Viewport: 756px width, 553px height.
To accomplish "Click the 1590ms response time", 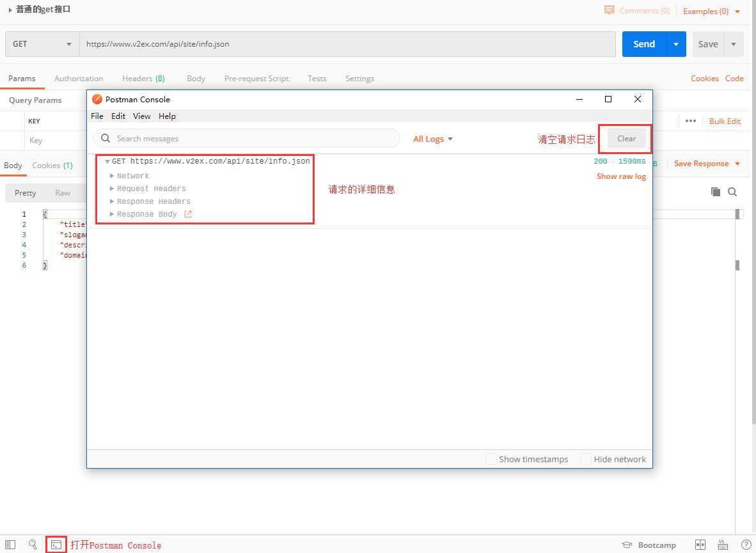I will click(x=632, y=161).
